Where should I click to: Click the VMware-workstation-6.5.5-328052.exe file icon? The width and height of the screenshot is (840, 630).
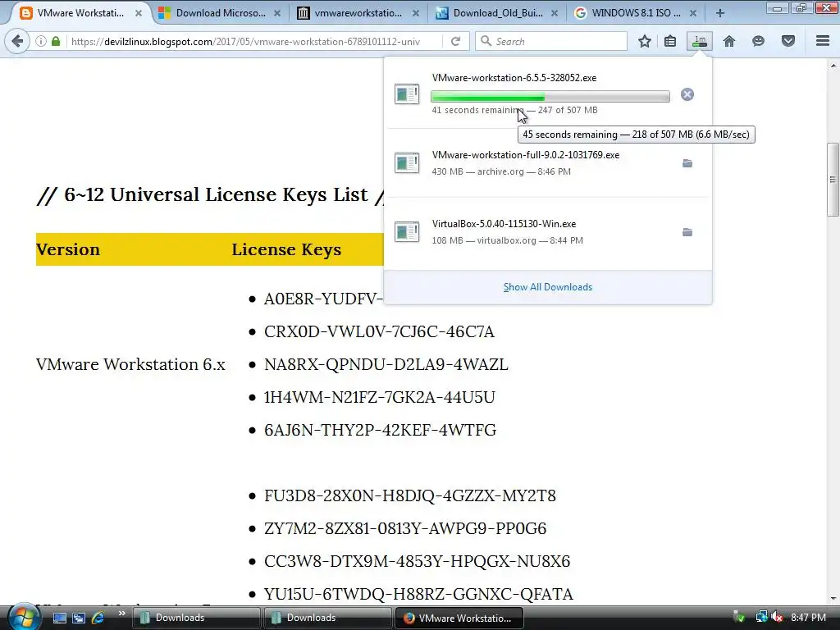pyautogui.click(x=407, y=94)
